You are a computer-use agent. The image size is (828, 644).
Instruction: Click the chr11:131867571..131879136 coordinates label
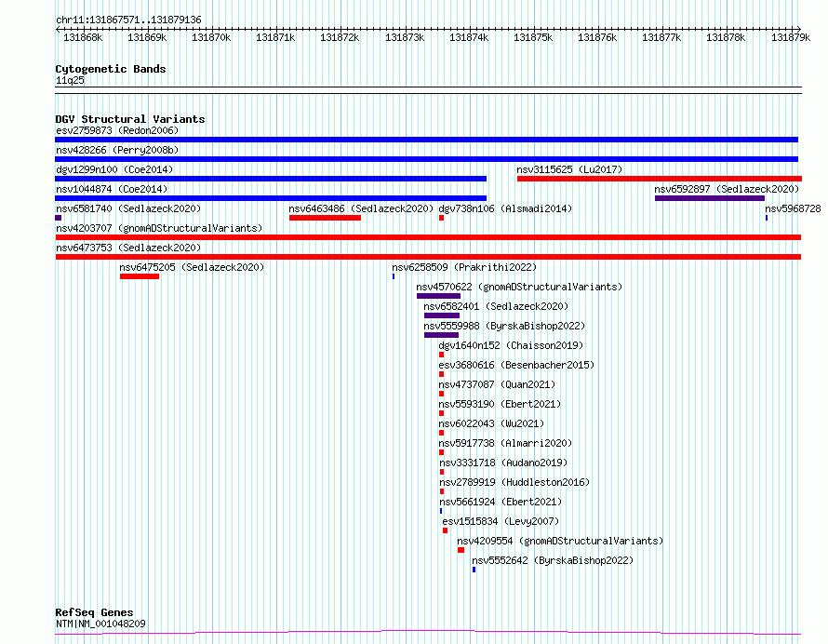click(x=128, y=20)
